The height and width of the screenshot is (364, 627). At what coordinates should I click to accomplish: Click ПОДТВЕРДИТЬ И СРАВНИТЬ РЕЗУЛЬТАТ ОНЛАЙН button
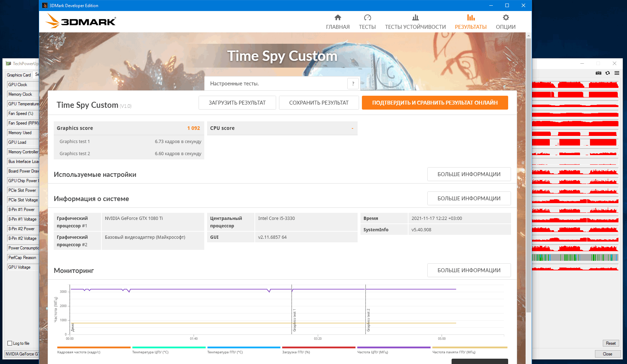(x=435, y=103)
